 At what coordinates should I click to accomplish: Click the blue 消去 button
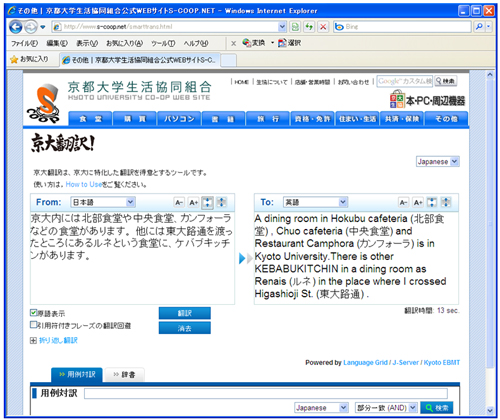[x=185, y=328]
